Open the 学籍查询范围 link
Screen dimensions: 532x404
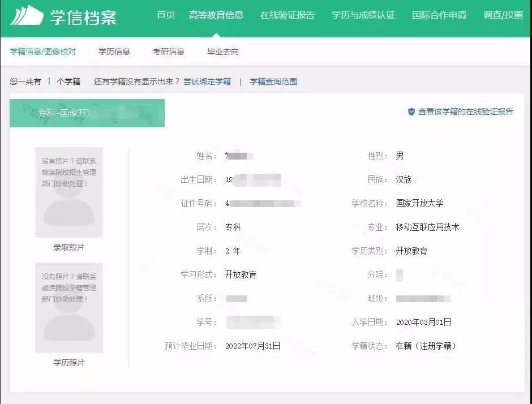click(273, 81)
